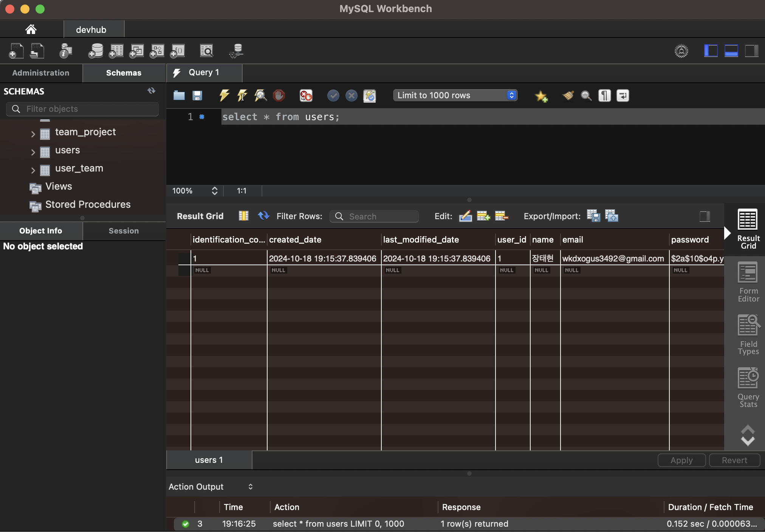Screen dimensions: 765x532
Task: Toggle the right secondary sidebar
Action: coord(751,51)
